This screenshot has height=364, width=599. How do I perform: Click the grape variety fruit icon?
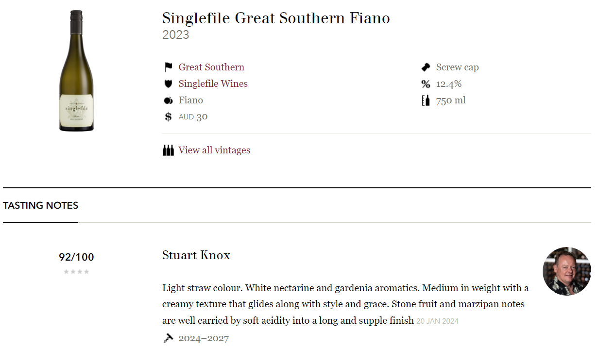pyautogui.click(x=169, y=100)
